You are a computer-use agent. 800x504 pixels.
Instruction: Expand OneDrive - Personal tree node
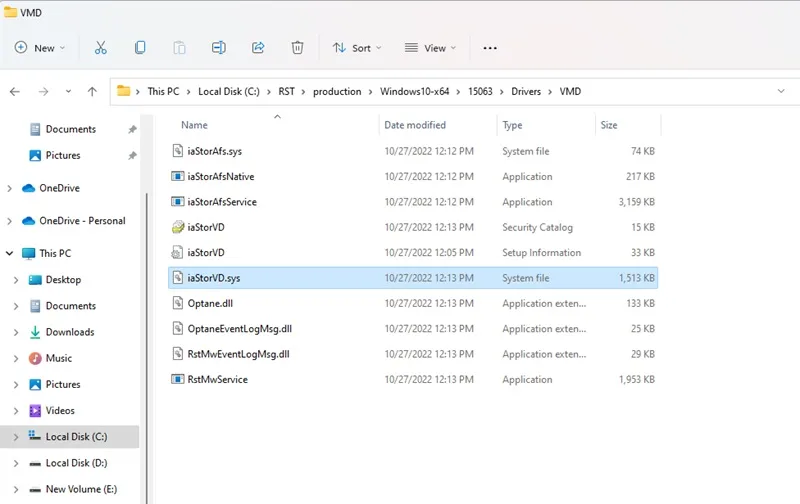(x=10, y=221)
